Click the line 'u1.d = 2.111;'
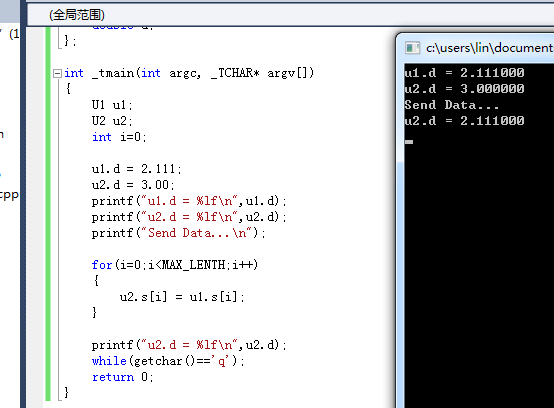 (136, 169)
